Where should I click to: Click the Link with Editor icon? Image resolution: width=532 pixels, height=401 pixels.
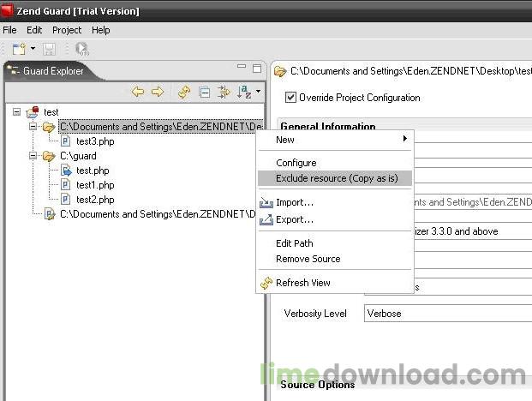[x=224, y=92]
